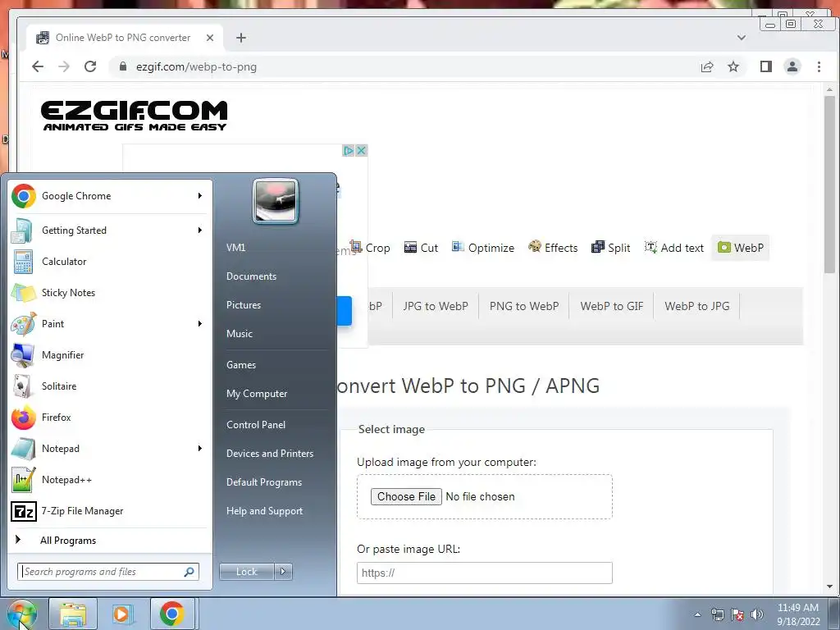This screenshot has width=840, height=630.
Task: Click the EZGIF.COM logo
Action: coord(134,115)
